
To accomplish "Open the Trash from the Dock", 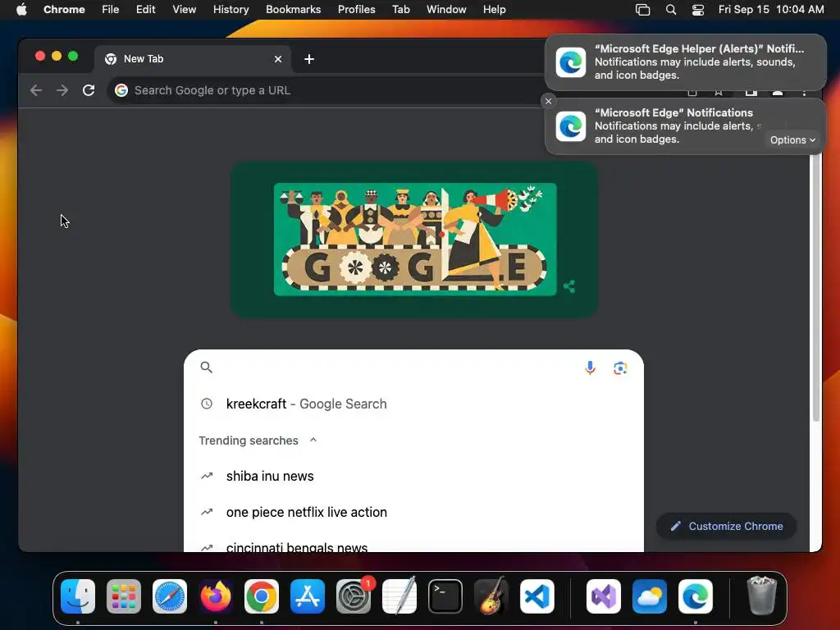I will (762, 596).
